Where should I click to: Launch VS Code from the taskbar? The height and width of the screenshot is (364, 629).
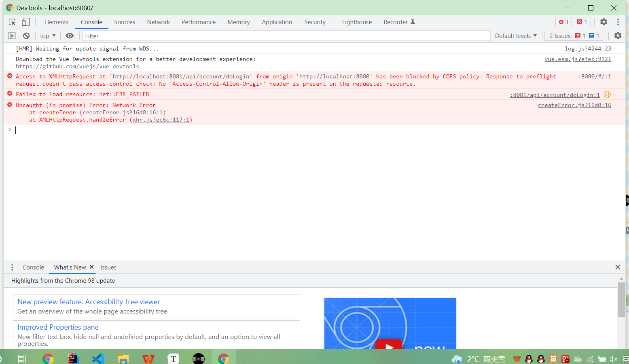tap(98, 358)
